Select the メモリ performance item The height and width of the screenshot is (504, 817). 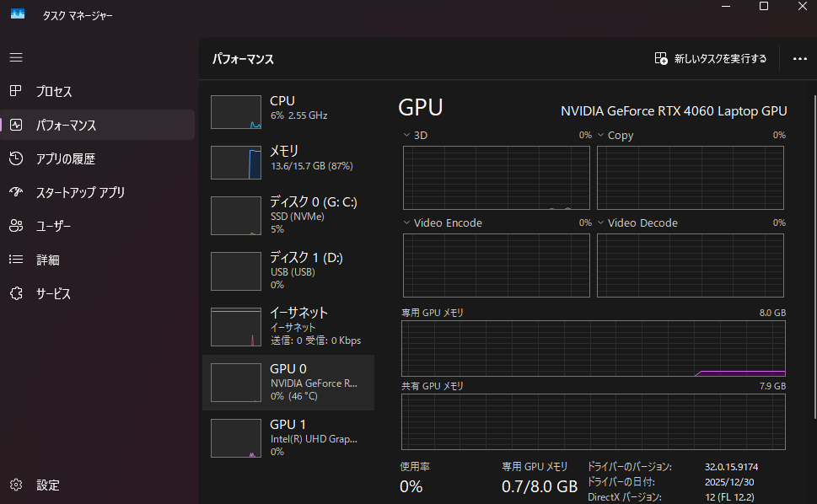coord(288,163)
